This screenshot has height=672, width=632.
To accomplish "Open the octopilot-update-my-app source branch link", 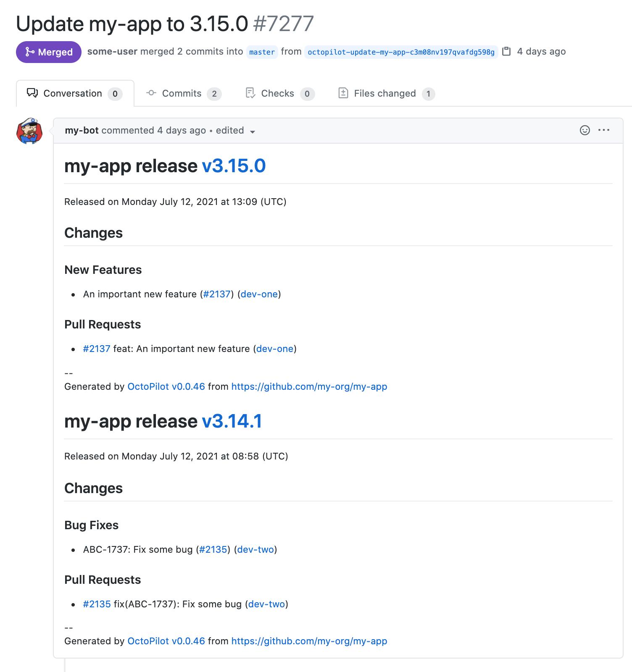I will (x=401, y=52).
